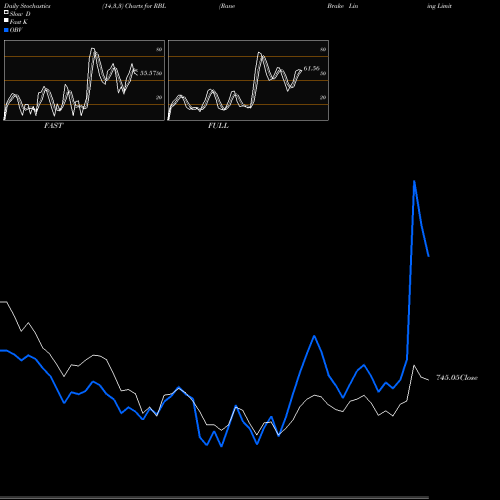Select the 'OBV' legend label

point(16,30)
